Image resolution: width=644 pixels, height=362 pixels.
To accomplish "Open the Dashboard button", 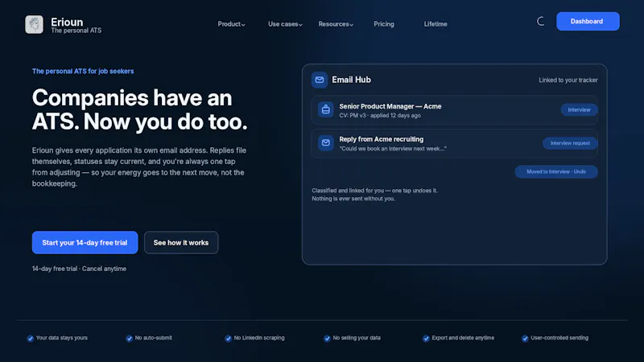I will pos(588,22).
